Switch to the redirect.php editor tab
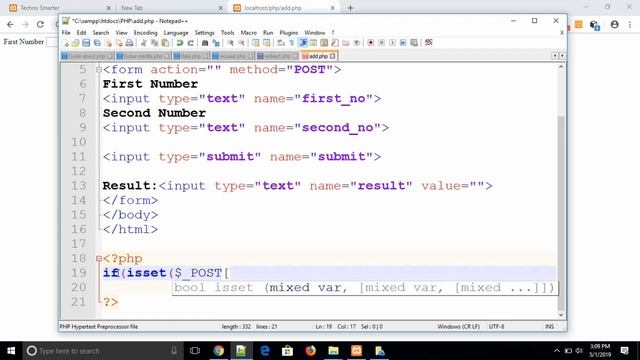 point(277,56)
